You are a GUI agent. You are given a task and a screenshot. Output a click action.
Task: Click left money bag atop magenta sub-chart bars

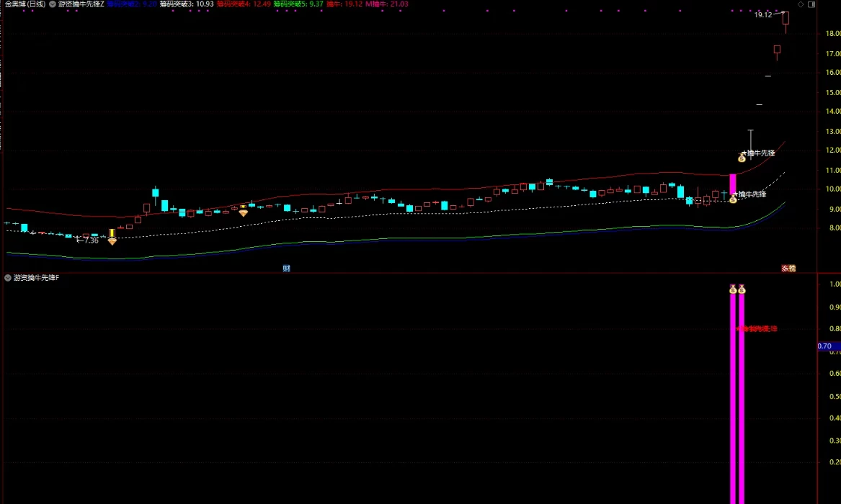click(x=733, y=289)
